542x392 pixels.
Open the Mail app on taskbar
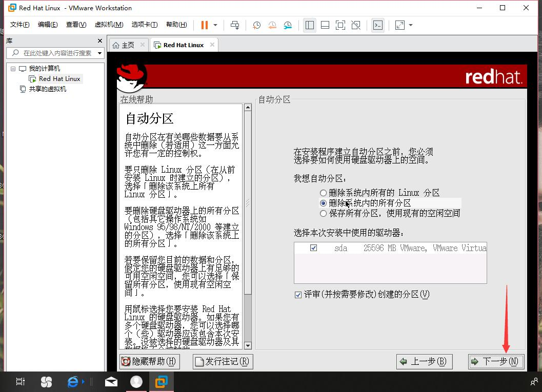[111, 382]
